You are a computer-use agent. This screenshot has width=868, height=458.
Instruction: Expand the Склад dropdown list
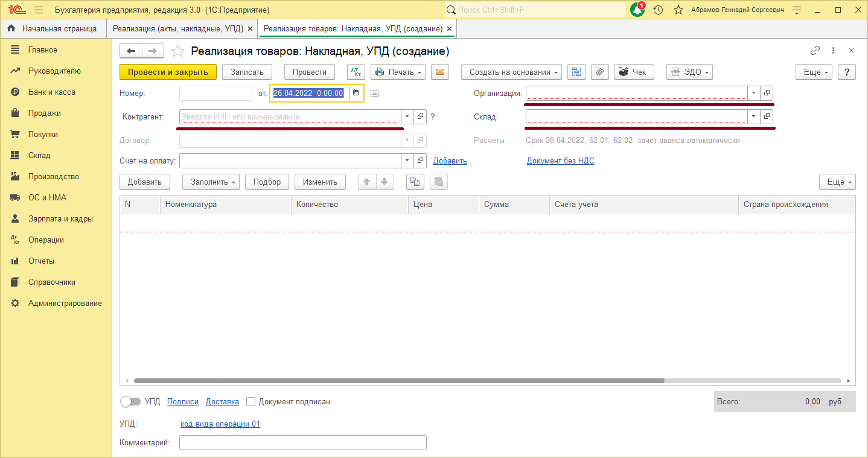(753, 116)
